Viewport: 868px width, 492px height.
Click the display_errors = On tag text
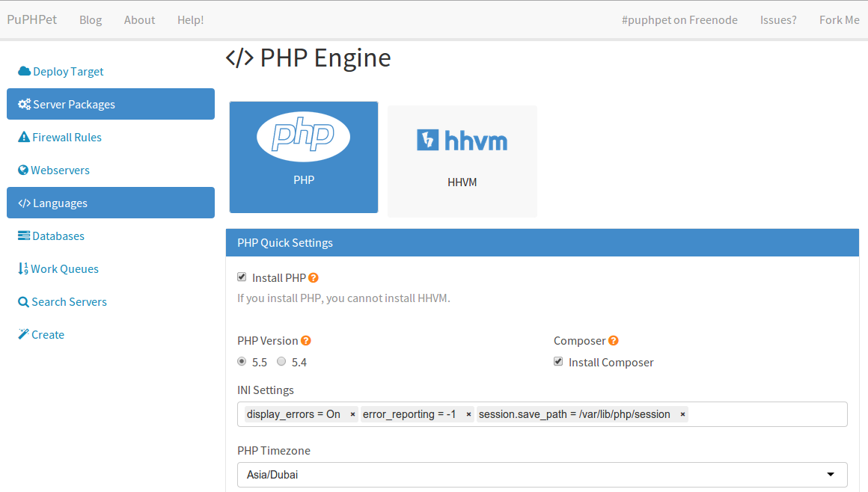(x=293, y=414)
